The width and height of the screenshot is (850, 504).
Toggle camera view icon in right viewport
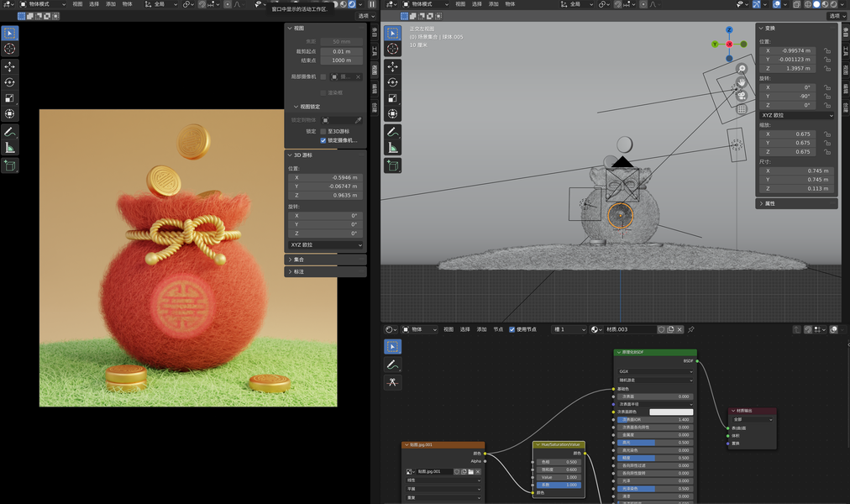click(x=741, y=96)
